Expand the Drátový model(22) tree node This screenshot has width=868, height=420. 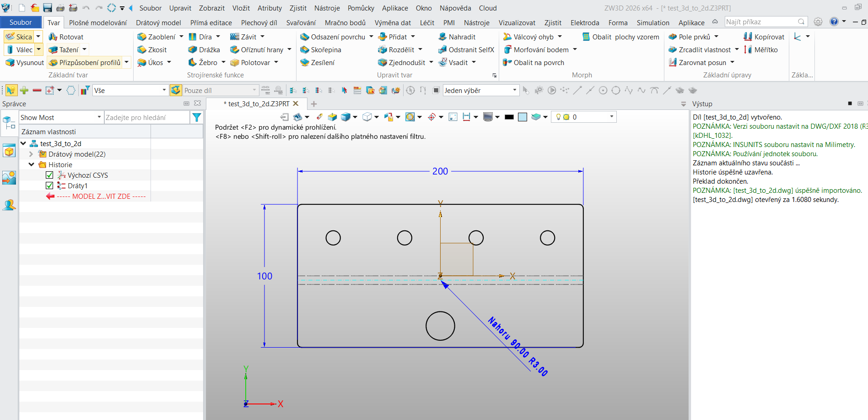[x=31, y=154]
